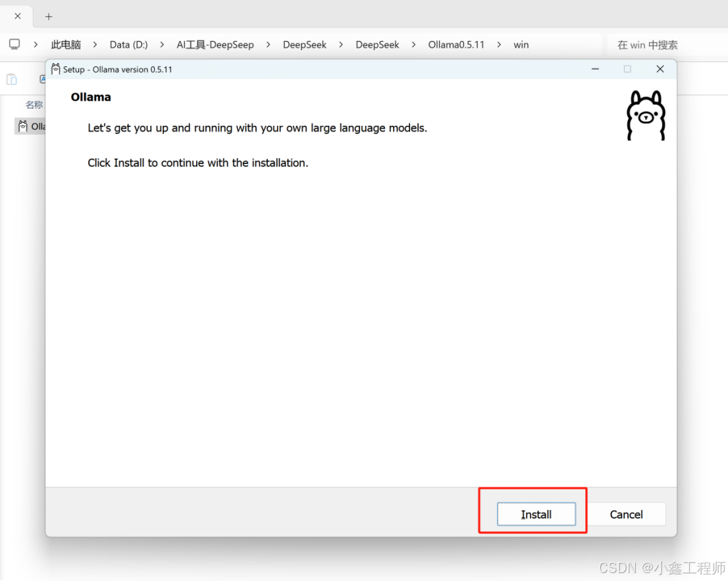Image resolution: width=728 pixels, height=581 pixels.
Task: Go to Data (D:) in the address bar
Action: pyautogui.click(x=128, y=45)
